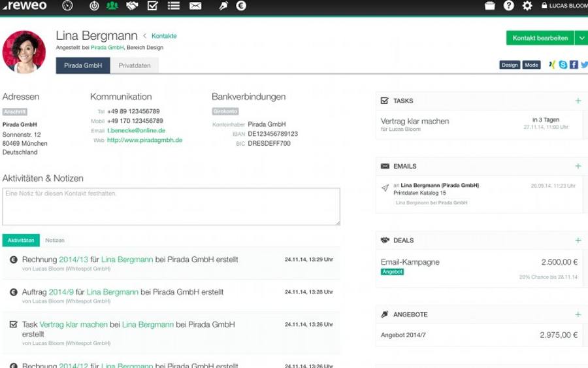This screenshot has width=588, height=368.
Task: Select the Aktivitäten tab
Action: tap(21, 240)
